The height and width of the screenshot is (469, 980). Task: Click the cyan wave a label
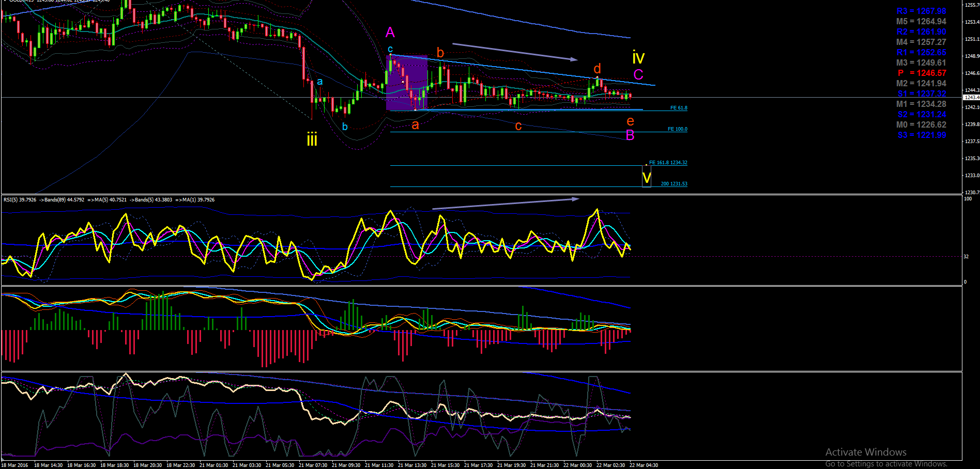[x=320, y=82]
